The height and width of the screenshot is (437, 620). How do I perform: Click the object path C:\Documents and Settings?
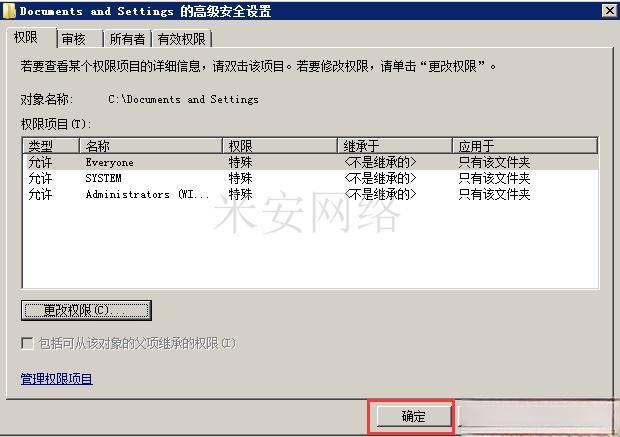point(183,99)
